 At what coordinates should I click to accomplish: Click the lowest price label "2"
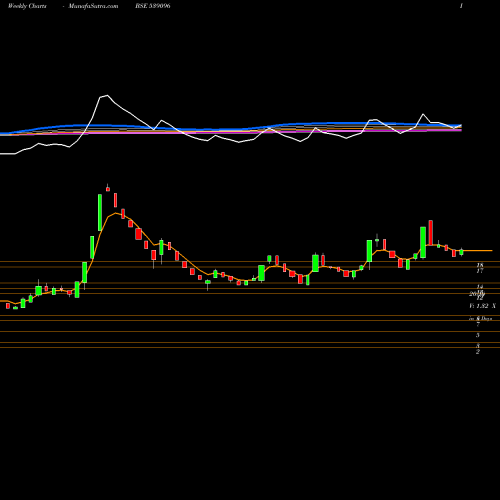478,352
